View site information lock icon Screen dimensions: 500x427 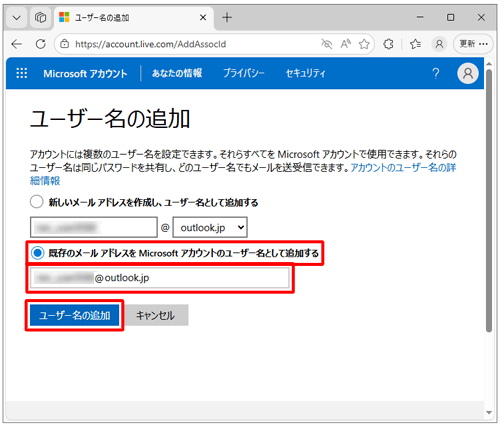point(65,44)
